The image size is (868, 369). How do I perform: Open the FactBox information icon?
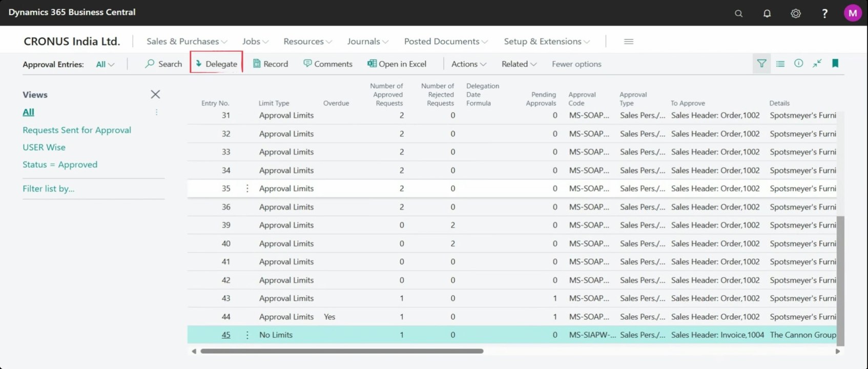(798, 64)
